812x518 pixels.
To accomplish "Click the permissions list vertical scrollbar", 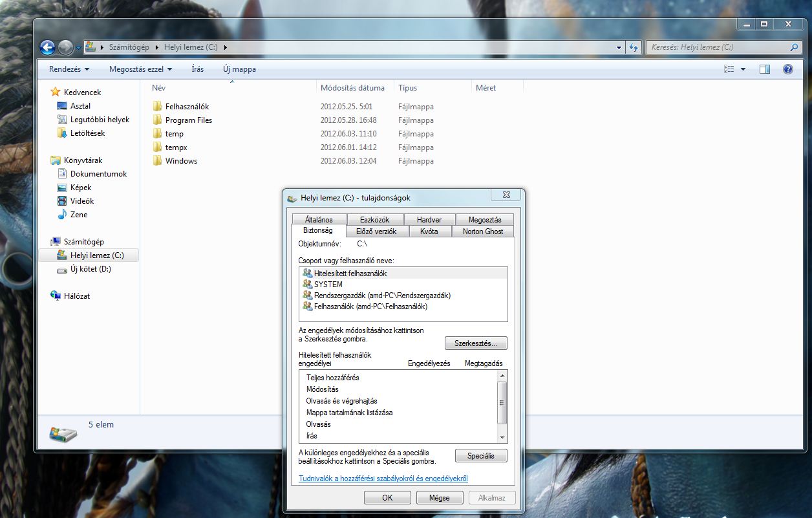I will tap(502, 406).
